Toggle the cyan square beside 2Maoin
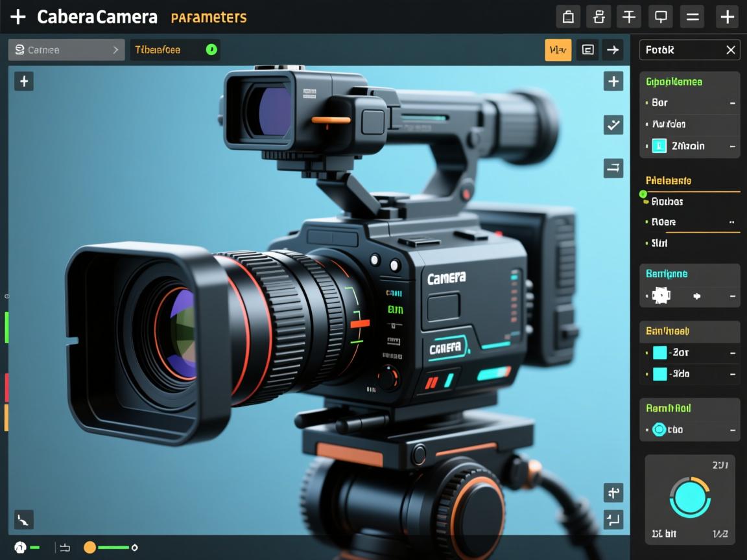 tap(659, 146)
